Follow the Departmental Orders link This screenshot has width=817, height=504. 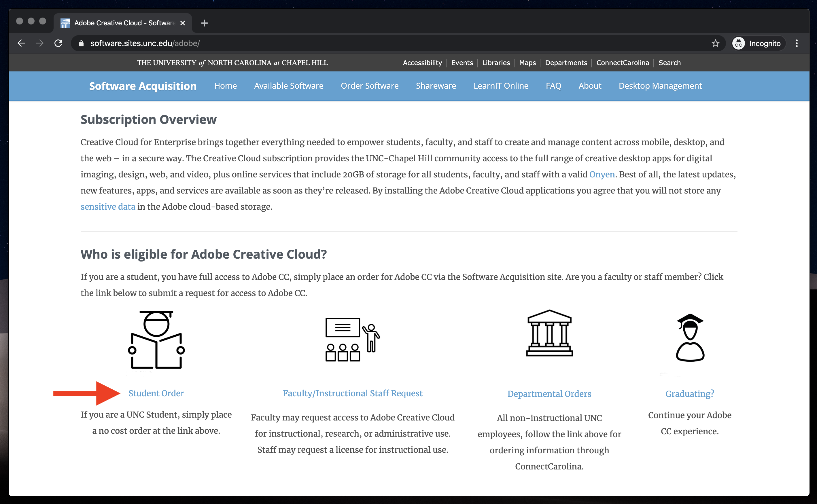[x=549, y=394]
